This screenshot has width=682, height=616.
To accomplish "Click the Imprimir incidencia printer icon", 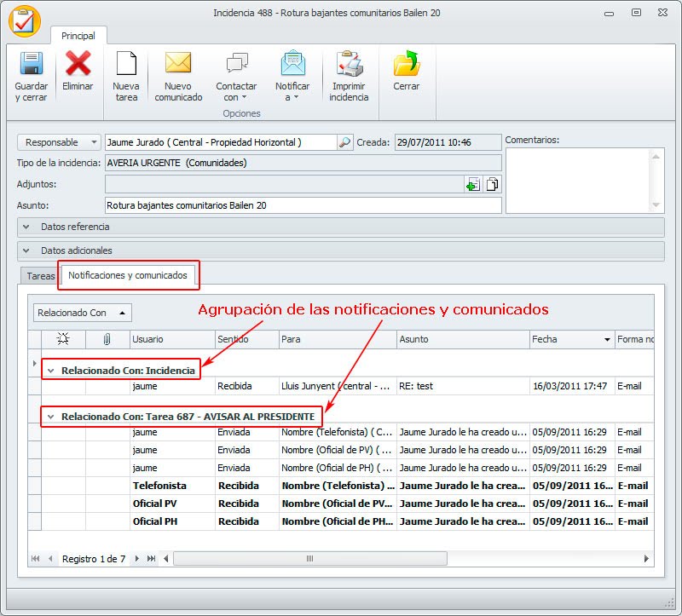I will click(x=350, y=63).
